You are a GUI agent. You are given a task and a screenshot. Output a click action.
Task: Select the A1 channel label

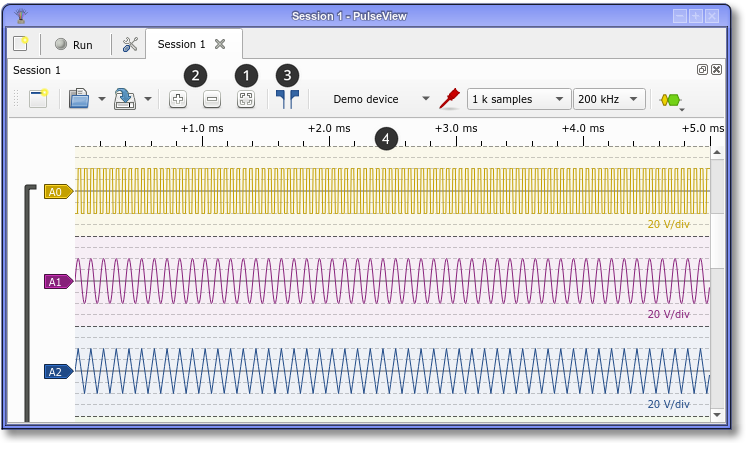(58, 282)
